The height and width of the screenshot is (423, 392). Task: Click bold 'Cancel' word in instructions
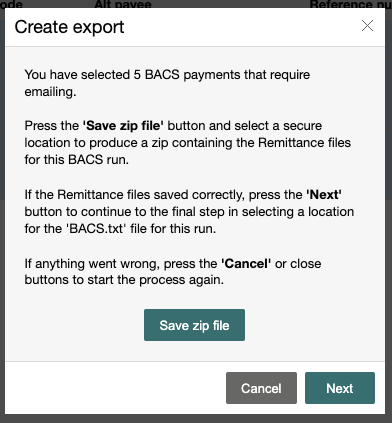[x=246, y=264]
